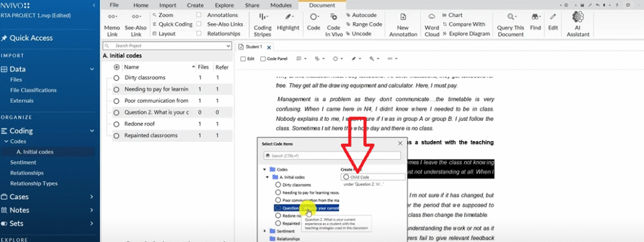This screenshot has height=242, width=644.
Task: Click the undo arrow in title bar
Action: (597, 5)
